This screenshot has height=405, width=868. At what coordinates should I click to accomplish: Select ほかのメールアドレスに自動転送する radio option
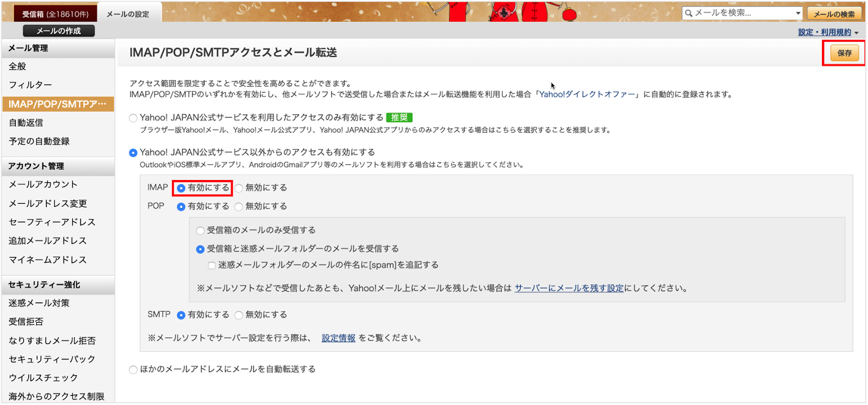tap(133, 370)
